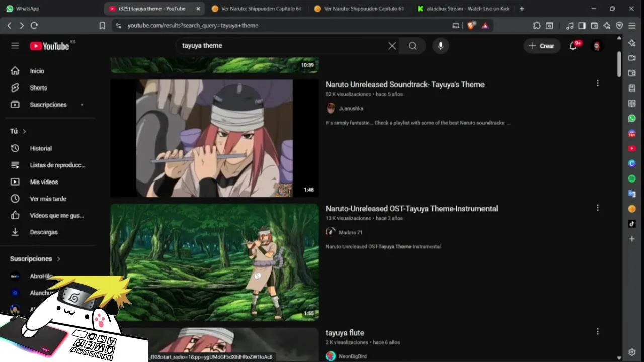Open more options for Tayuya Theme-Instrumental video
Viewport: 644px width, 362px height.
click(598, 208)
